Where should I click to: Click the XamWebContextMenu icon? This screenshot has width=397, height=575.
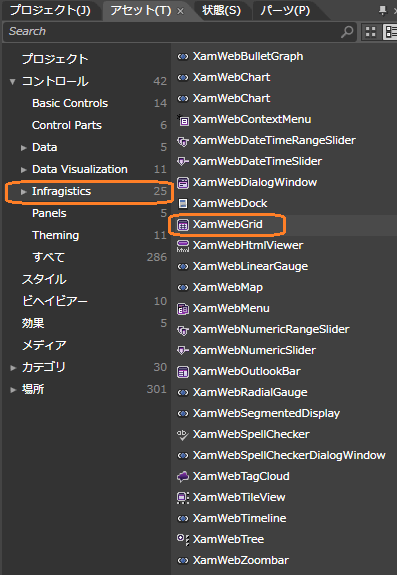[183, 120]
